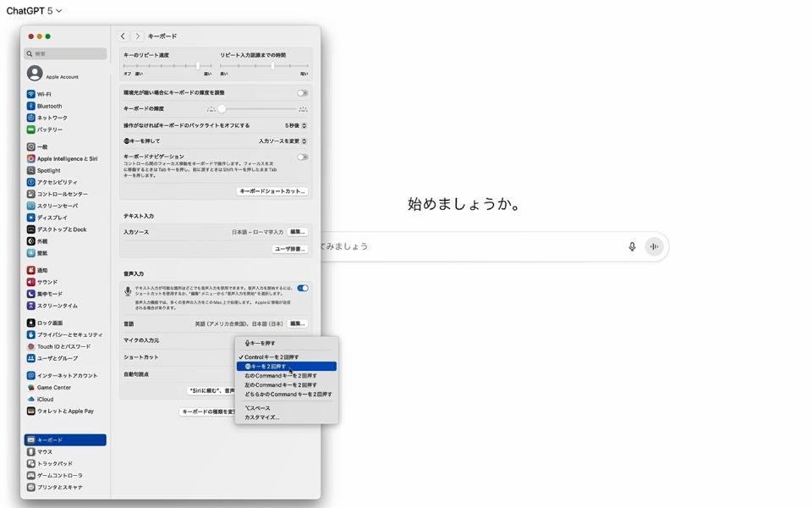Go forward with the right chevron button
Viewport: 812px width, 508px height.
[137, 36]
